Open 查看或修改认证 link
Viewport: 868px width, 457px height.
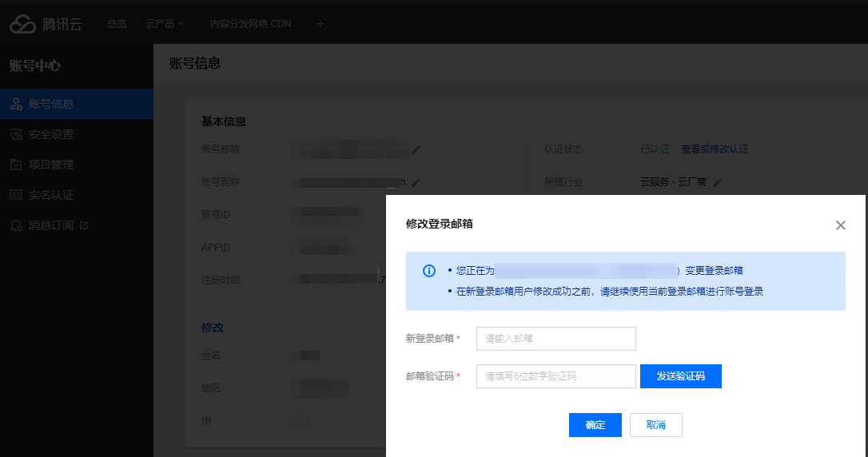(715, 149)
